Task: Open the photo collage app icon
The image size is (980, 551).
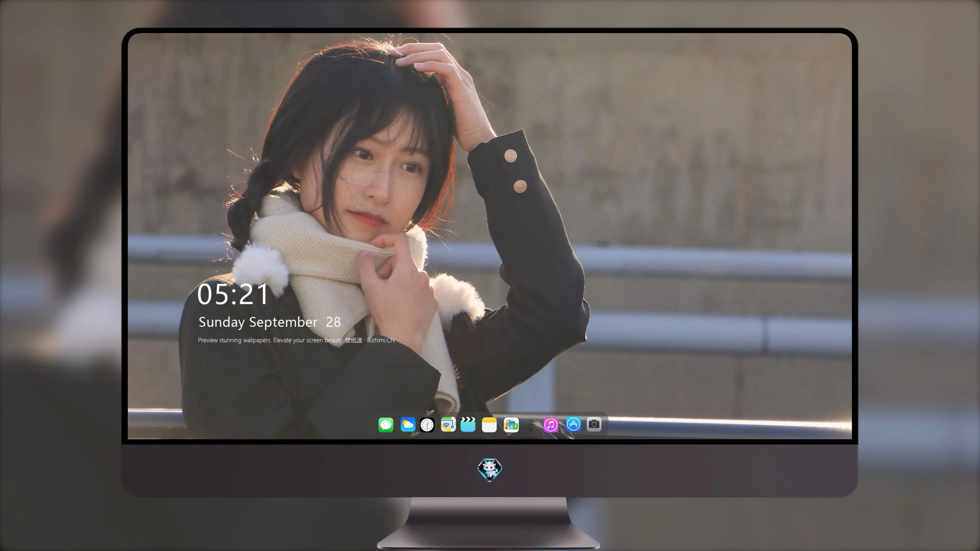Action: click(511, 425)
